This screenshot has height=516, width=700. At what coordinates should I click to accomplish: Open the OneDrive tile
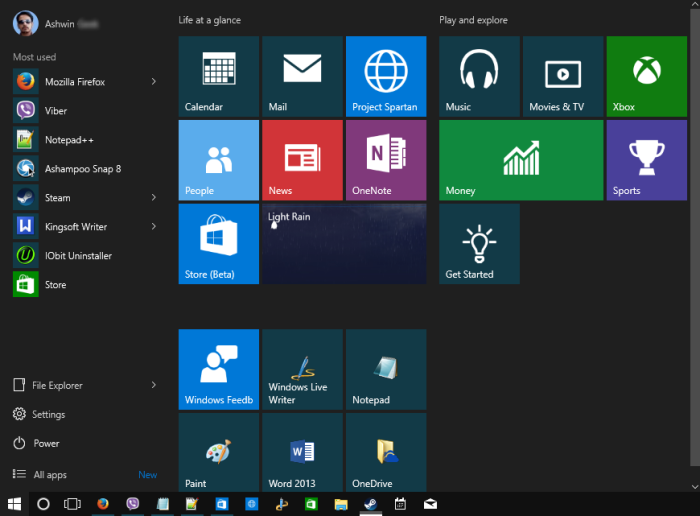click(386, 453)
